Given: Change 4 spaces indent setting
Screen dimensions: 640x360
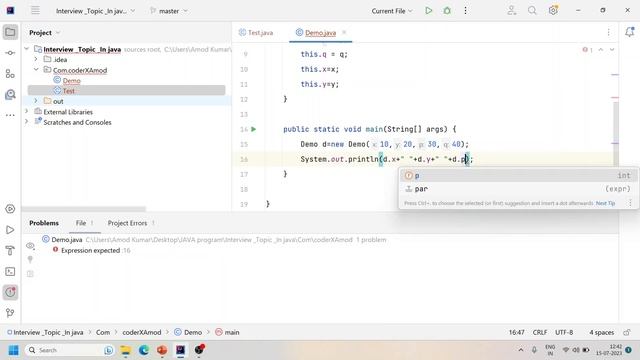Looking at the screenshot, I should pos(601,332).
